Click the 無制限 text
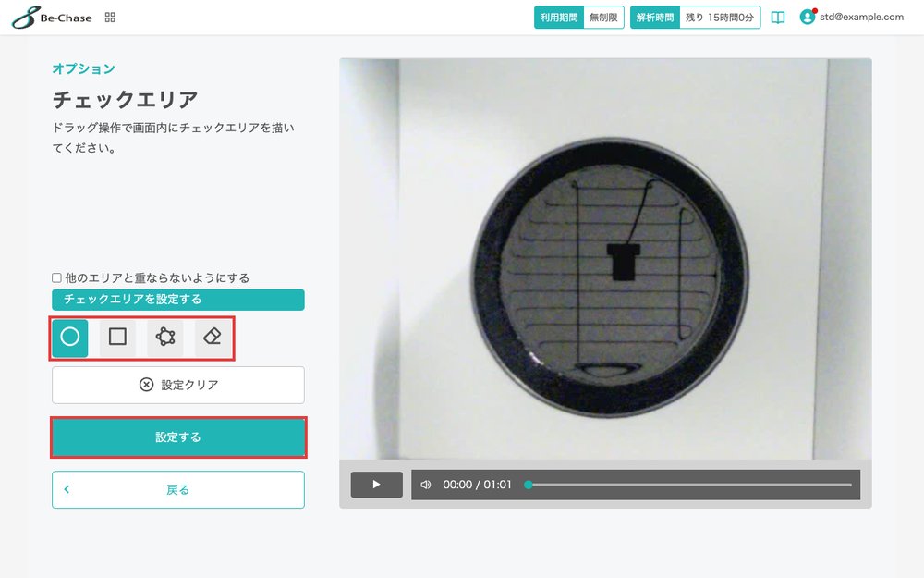The width and height of the screenshot is (924, 578). pyautogui.click(x=603, y=18)
